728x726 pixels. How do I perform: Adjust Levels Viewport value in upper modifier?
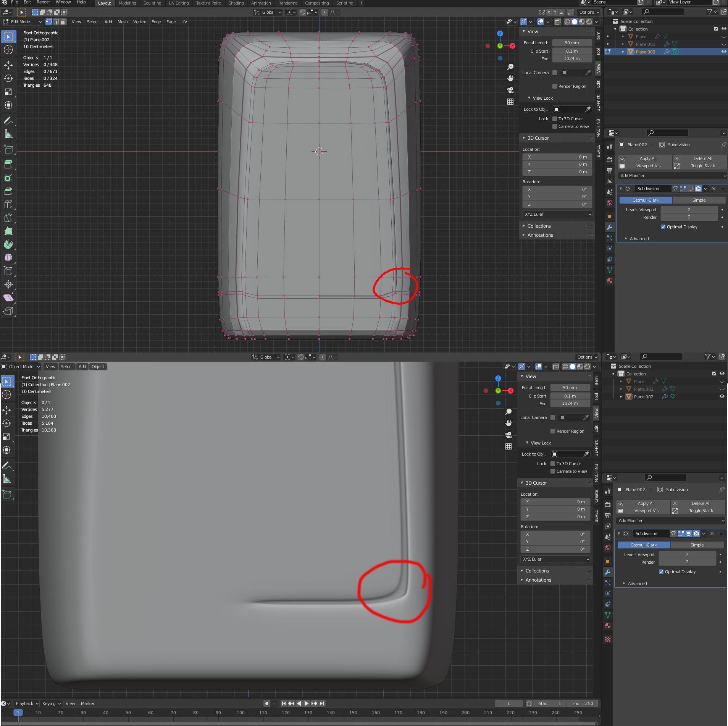pyautogui.click(x=689, y=210)
